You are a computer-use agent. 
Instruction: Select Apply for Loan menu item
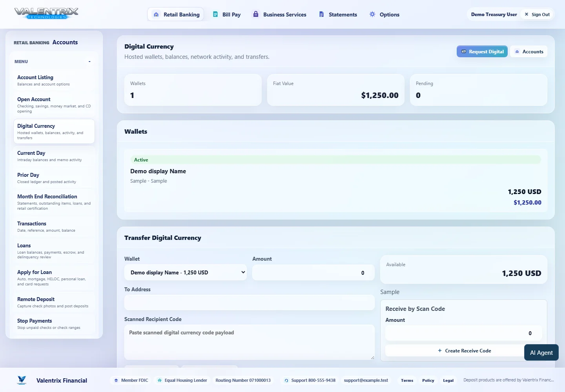coord(54,278)
